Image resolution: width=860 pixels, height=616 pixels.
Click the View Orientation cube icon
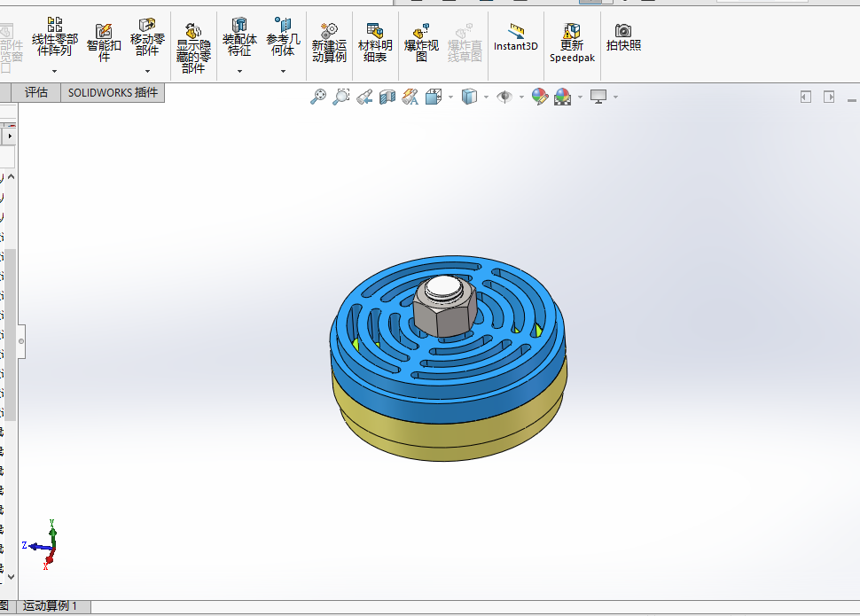(x=434, y=97)
